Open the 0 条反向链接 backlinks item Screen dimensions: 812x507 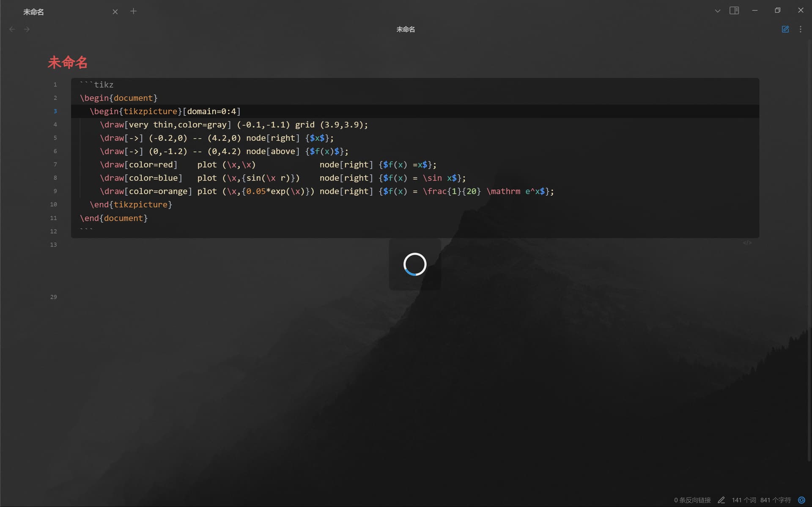coord(692,500)
